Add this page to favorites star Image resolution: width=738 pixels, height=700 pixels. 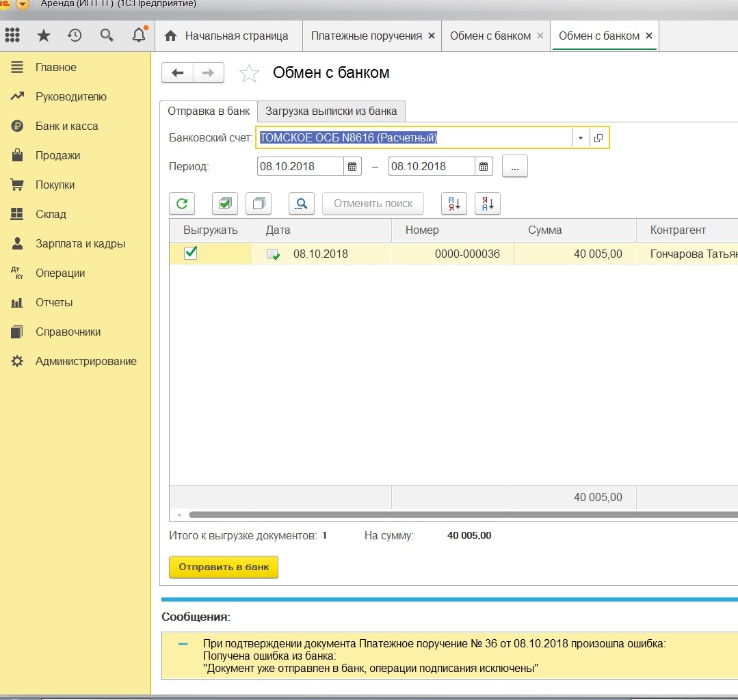click(249, 73)
